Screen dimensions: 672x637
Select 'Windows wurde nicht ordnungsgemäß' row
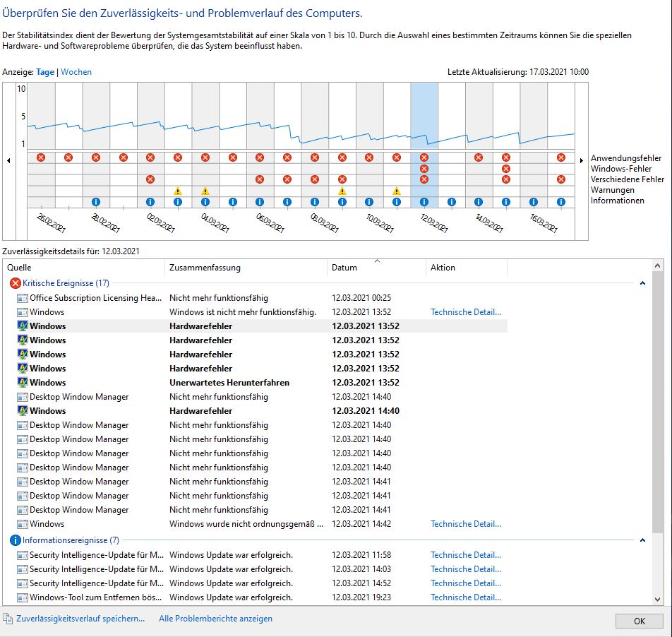pos(261,524)
